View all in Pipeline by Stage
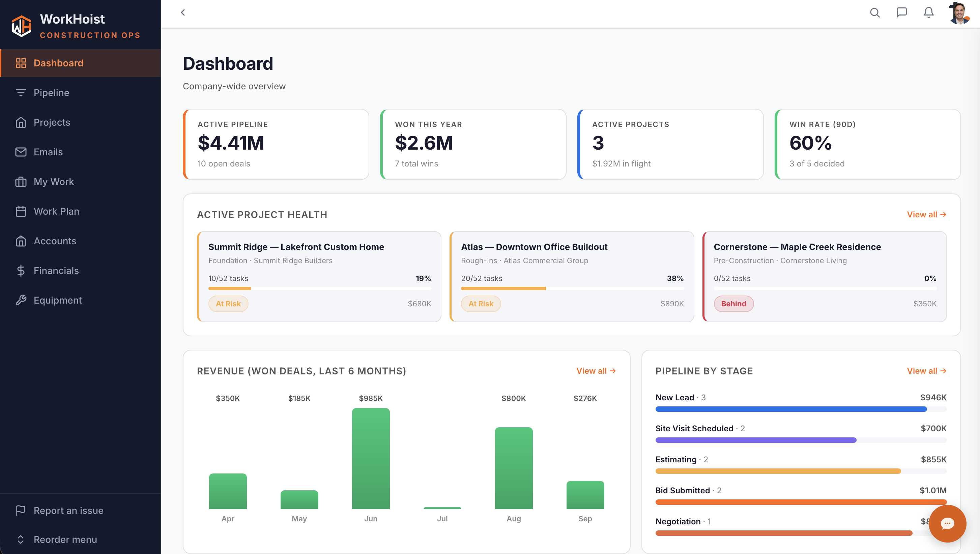 coord(926,371)
